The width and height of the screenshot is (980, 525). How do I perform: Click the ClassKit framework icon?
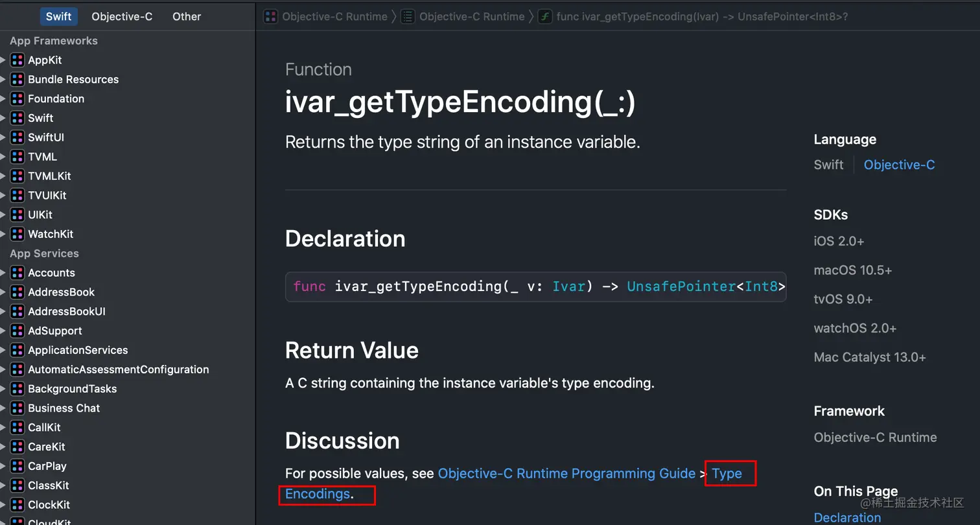(17, 485)
